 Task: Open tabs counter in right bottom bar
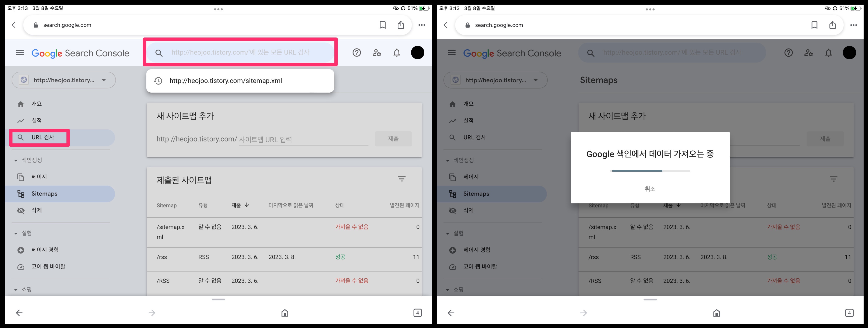pos(850,313)
